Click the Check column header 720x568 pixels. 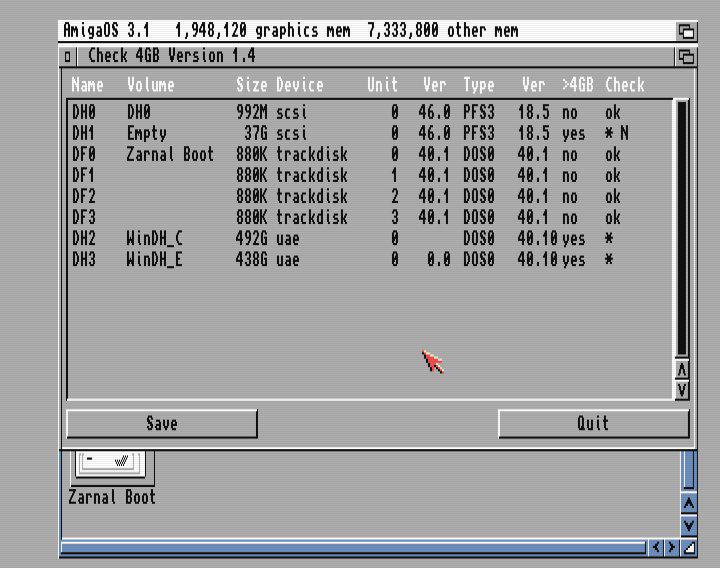tap(624, 85)
